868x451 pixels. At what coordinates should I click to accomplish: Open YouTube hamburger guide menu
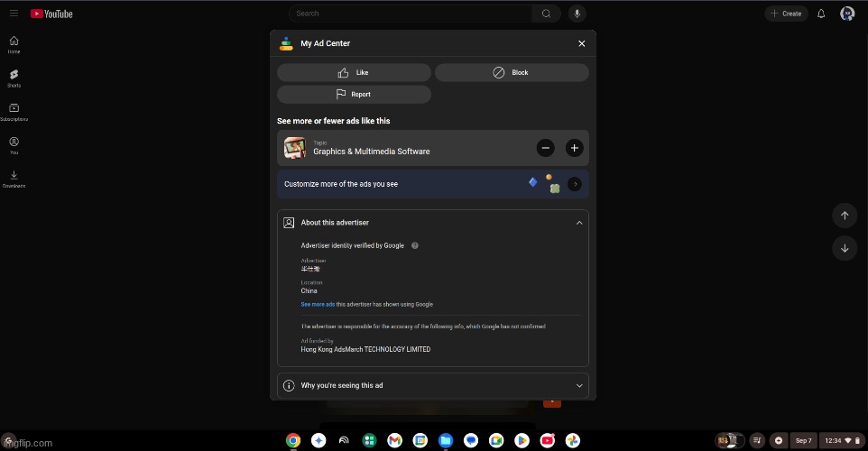[x=14, y=14]
